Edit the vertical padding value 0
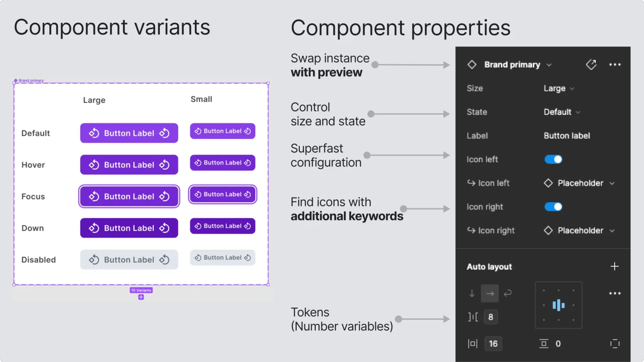This screenshot has height=362, width=644. [558, 344]
